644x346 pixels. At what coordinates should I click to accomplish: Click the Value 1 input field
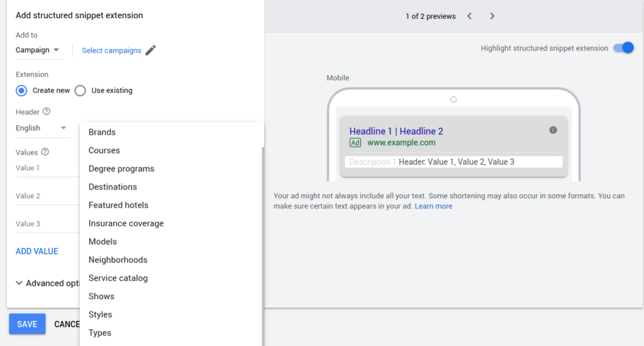pos(44,169)
